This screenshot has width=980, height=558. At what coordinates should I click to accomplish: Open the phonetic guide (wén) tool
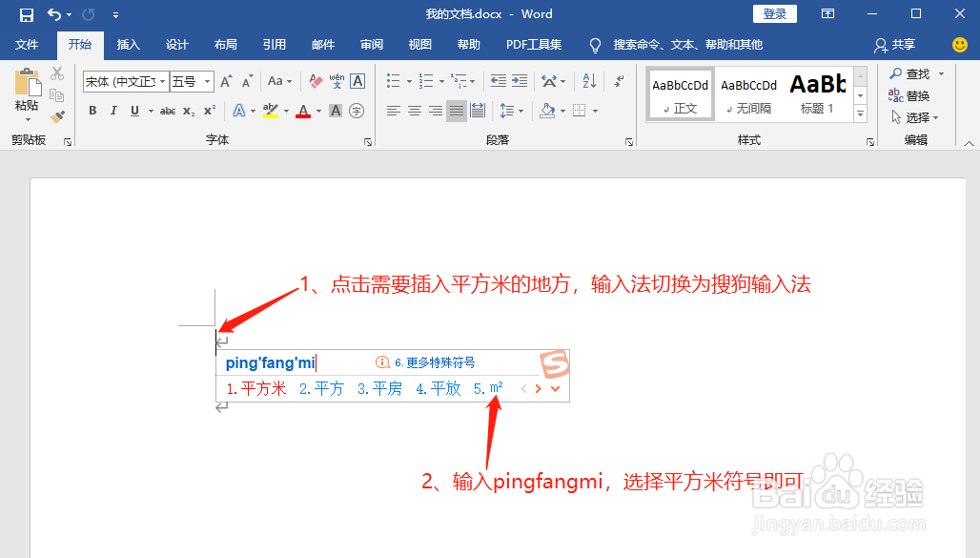[337, 81]
